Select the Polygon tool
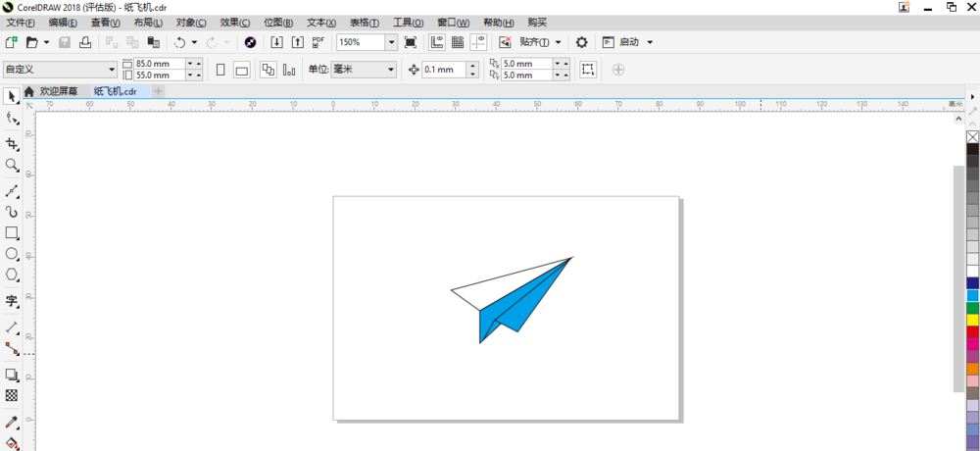Screen dimensions: 980x451 [x=11, y=274]
